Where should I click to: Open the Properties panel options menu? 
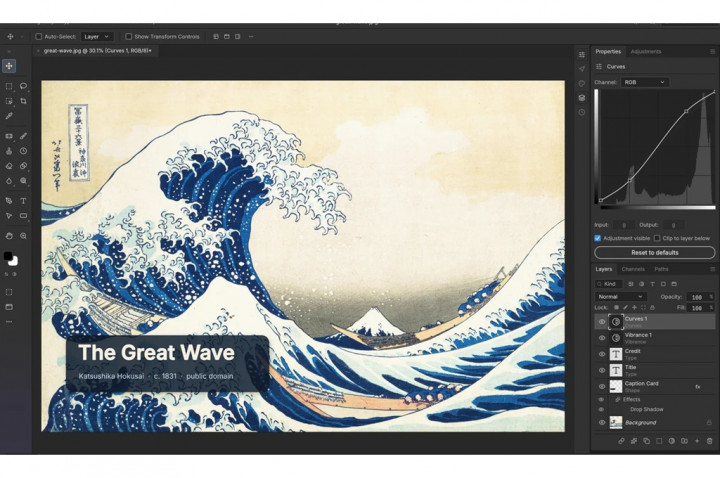pos(712,51)
